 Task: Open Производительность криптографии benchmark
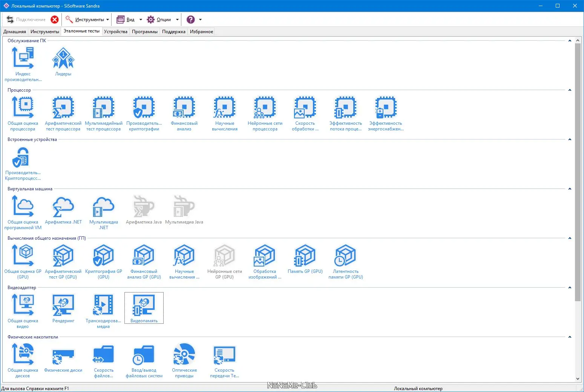(144, 113)
